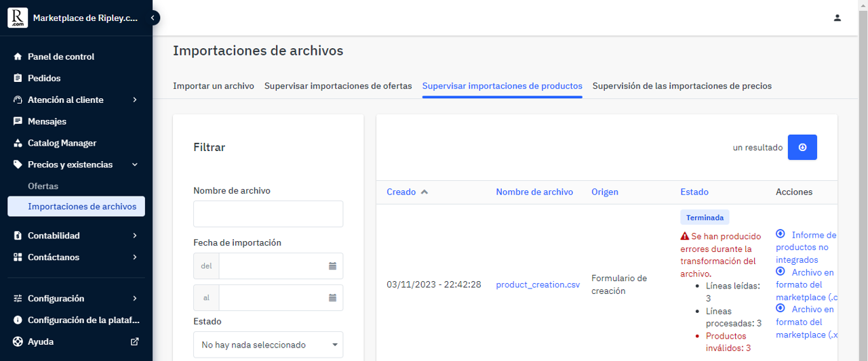868x361 pixels.
Task: Click the Catalog Manager shapes icon
Action: (18, 144)
